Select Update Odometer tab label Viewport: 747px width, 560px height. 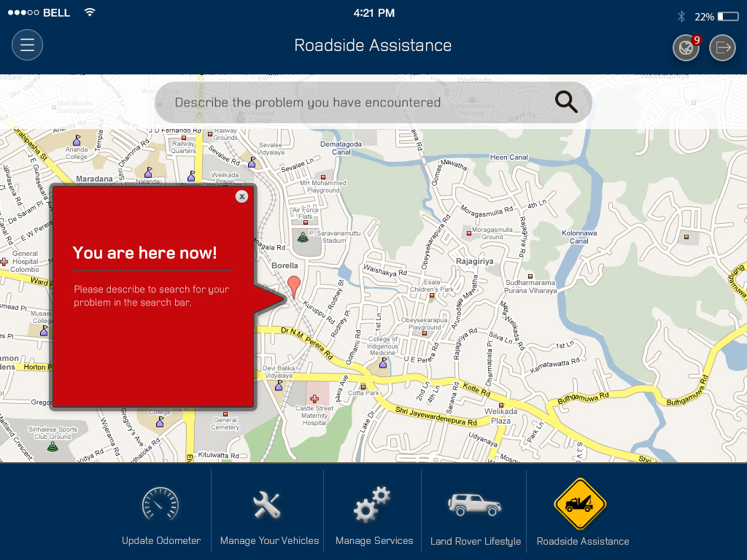pos(161,540)
